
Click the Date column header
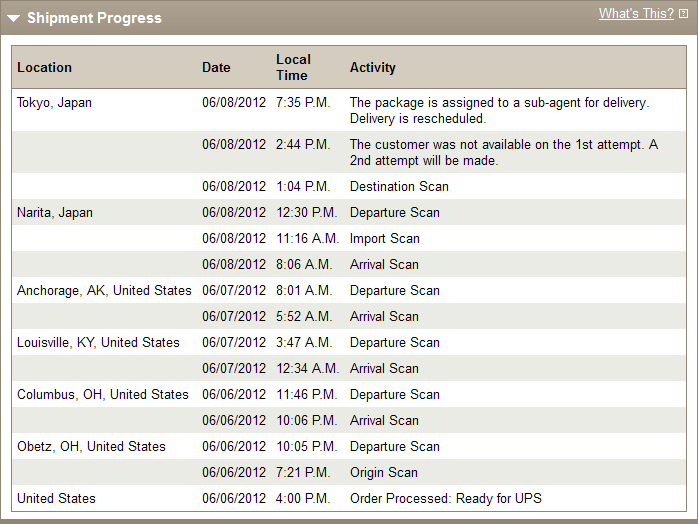click(216, 67)
